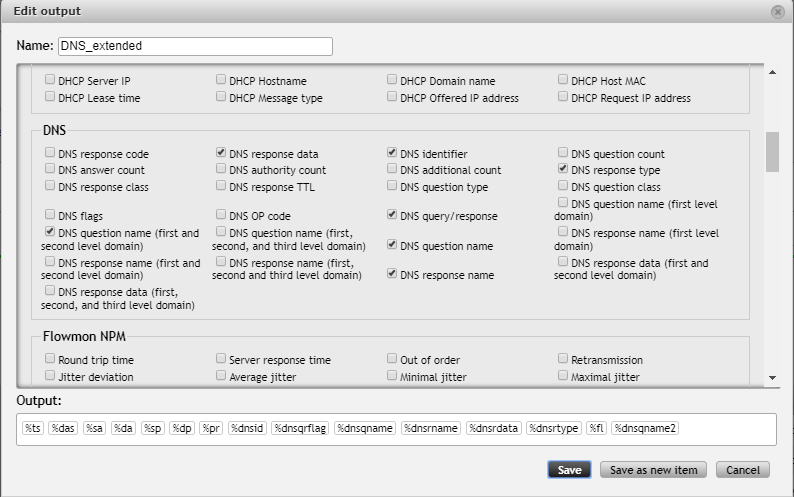Toggle DNS response type checkbox
This screenshot has height=497, width=794.
[564, 171]
